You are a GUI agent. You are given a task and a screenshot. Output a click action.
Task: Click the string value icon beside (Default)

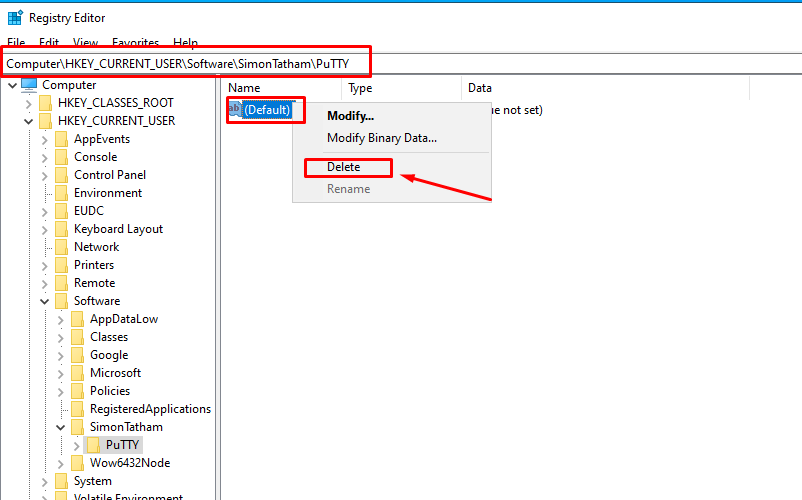235,109
